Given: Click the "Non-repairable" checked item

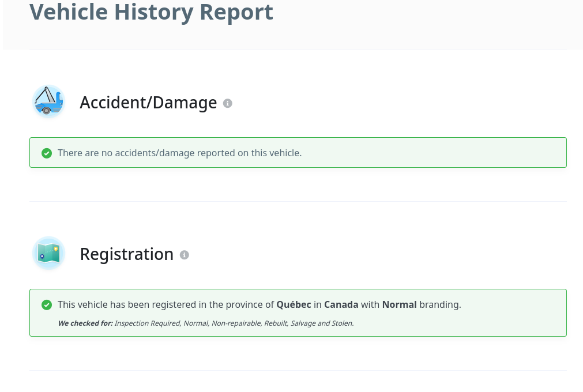Looking at the screenshot, I should [x=236, y=323].
